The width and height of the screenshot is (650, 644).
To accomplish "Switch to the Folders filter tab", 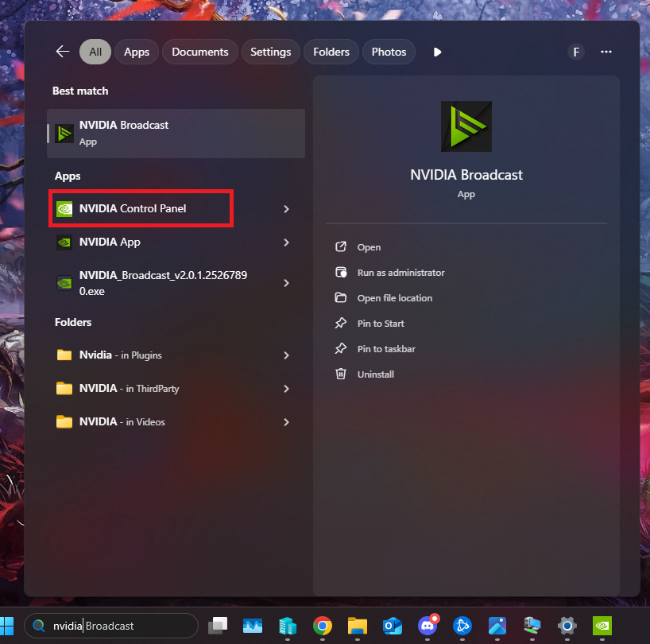I will (331, 52).
